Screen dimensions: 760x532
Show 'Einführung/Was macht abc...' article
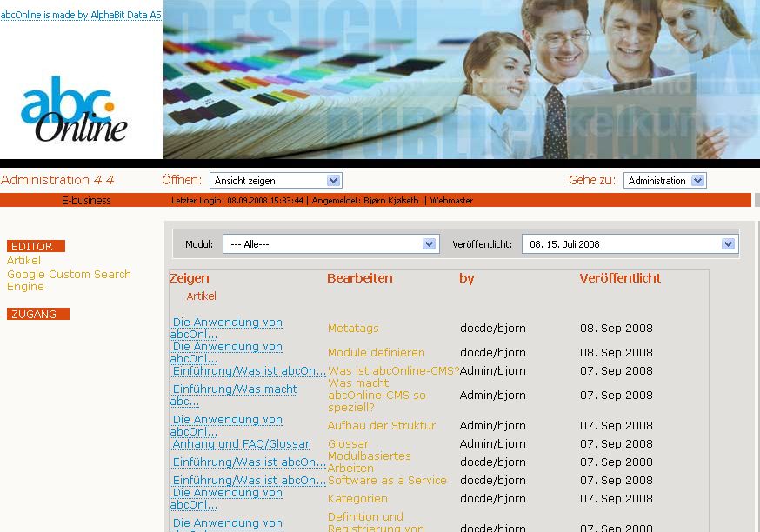tap(234, 395)
